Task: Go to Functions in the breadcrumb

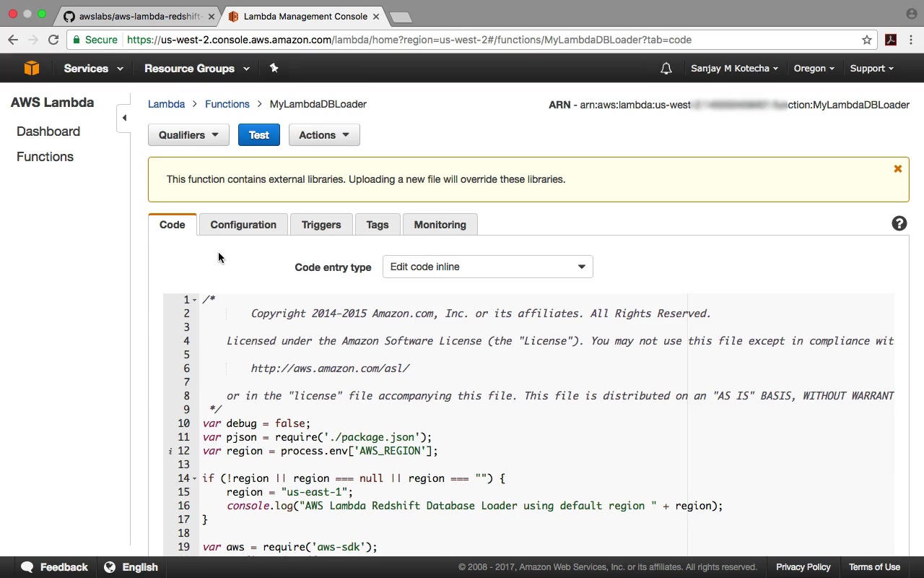Action: (x=227, y=104)
